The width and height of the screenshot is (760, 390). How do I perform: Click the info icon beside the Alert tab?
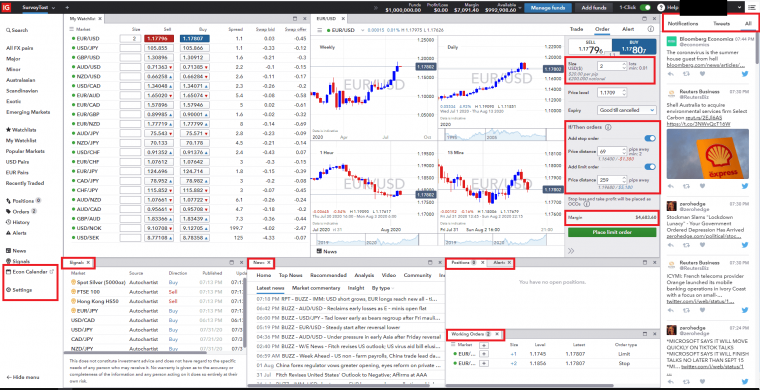[x=650, y=29]
